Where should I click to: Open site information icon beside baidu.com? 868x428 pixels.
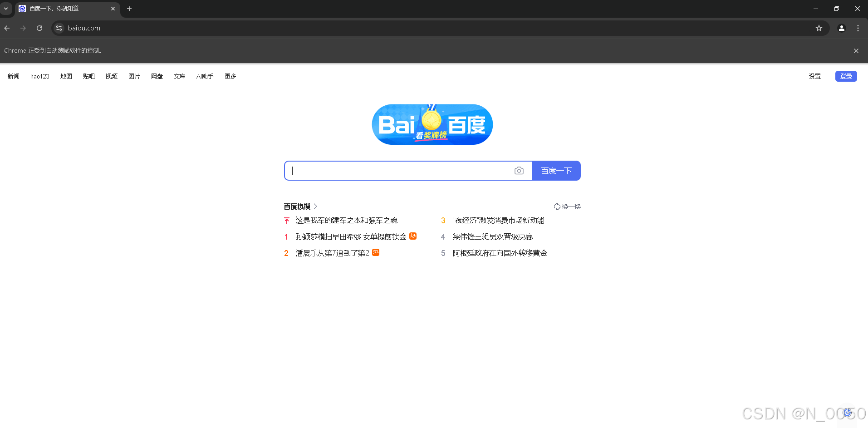pos(59,28)
